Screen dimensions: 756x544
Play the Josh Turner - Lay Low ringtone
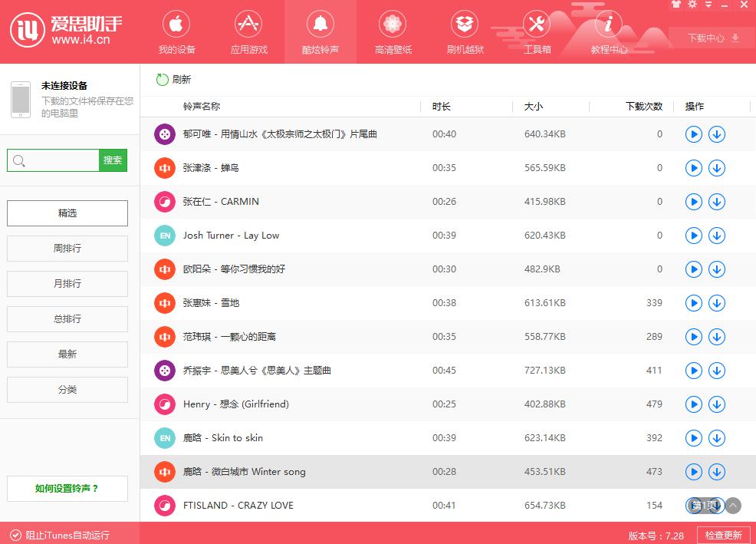(693, 236)
